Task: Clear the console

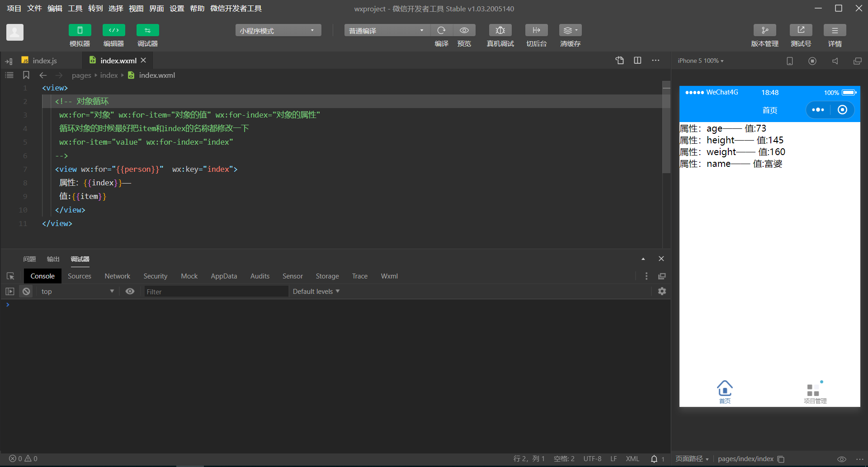Action: (x=27, y=292)
